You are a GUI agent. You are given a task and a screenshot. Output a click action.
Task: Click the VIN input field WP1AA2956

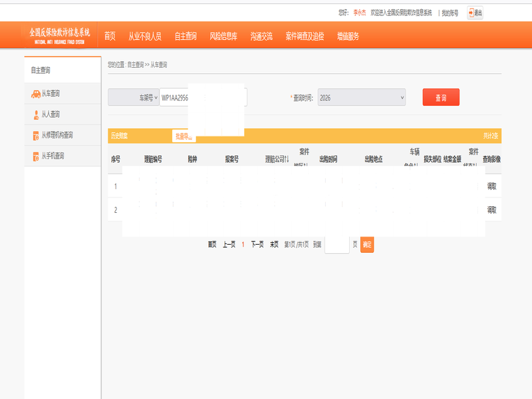(203, 97)
